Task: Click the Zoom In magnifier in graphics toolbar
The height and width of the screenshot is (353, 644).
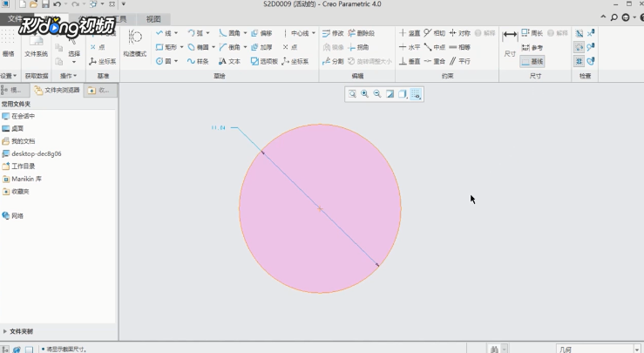Action: tap(364, 93)
